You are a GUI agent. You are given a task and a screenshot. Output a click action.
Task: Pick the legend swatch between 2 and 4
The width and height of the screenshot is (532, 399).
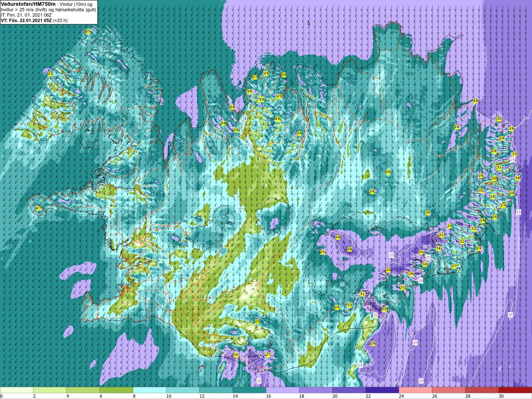pos(50,390)
